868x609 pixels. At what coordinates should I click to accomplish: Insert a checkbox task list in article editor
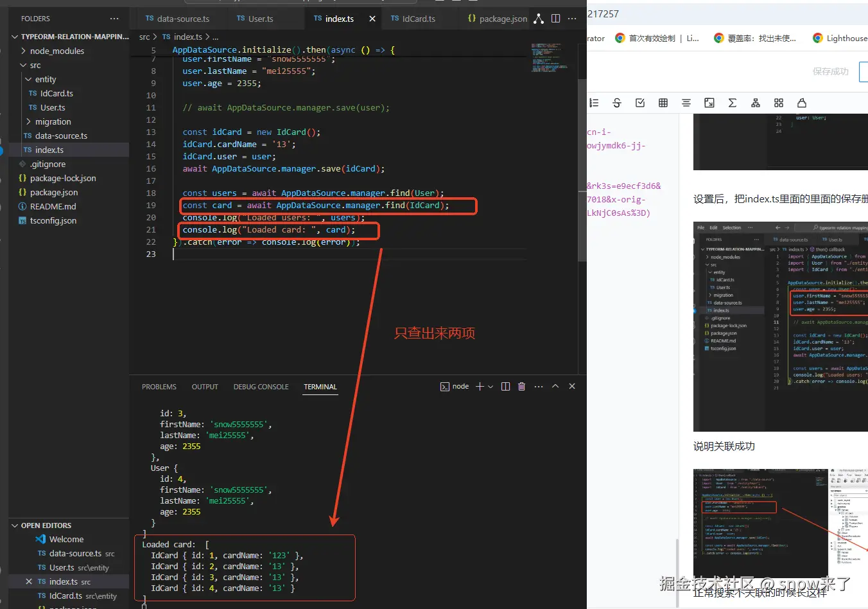(x=640, y=103)
